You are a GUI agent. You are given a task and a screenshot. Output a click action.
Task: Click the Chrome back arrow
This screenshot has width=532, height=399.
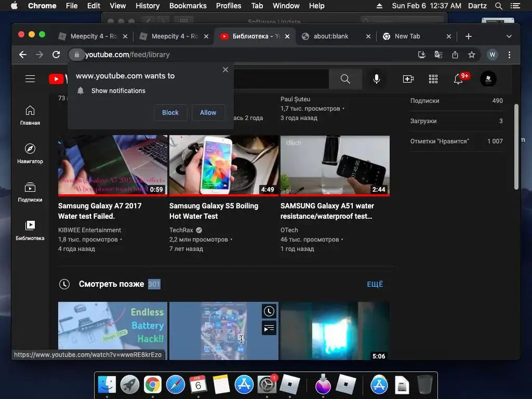coord(23,55)
